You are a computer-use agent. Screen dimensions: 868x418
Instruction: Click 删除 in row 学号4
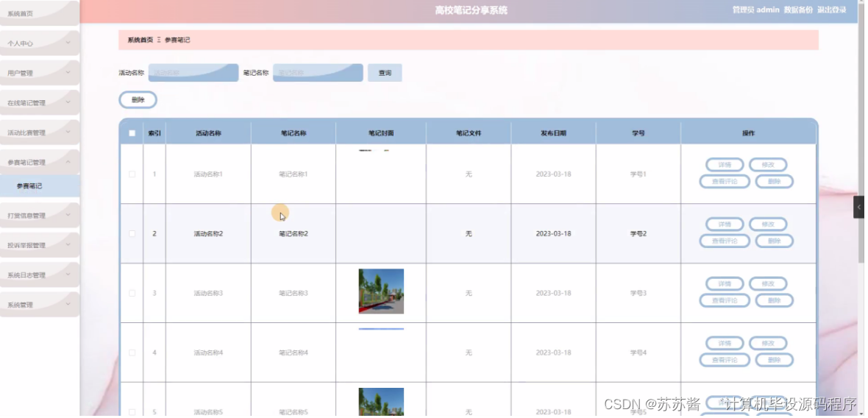(774, 360)
